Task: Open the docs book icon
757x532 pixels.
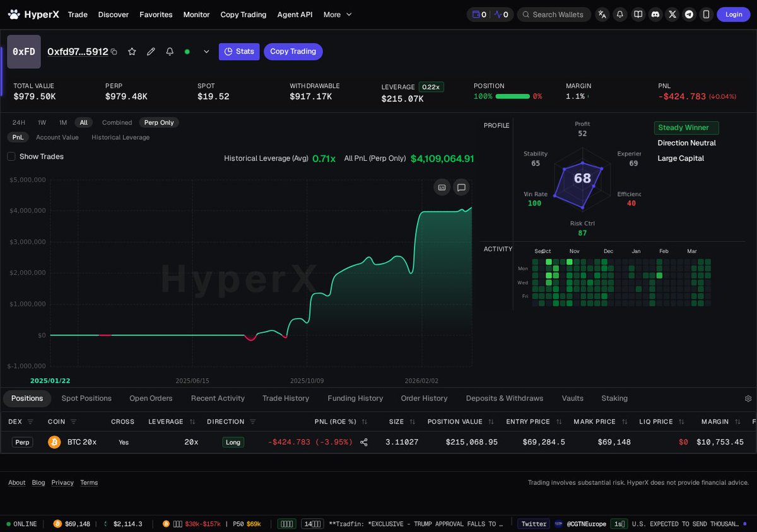Action: [x=638, y=14]
